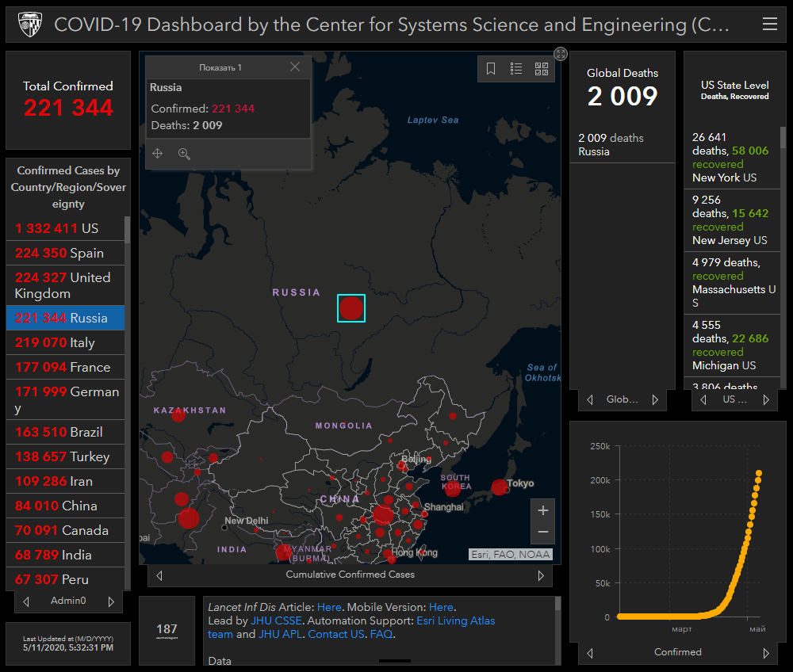
Task: Select Canada in confirmed cases list
Action: tap(65, 530)
